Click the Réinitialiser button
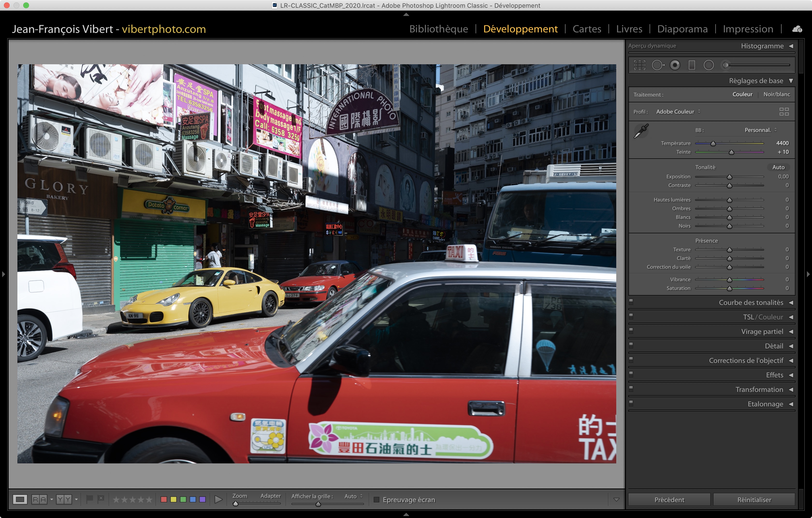This screenshot has width=812, height=518. (754, 499)
